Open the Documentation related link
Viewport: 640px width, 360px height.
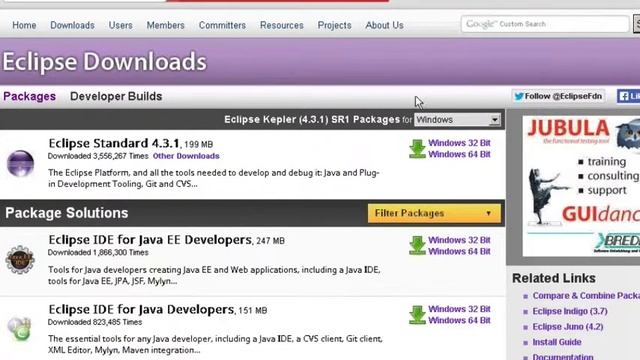pos(563,356)
